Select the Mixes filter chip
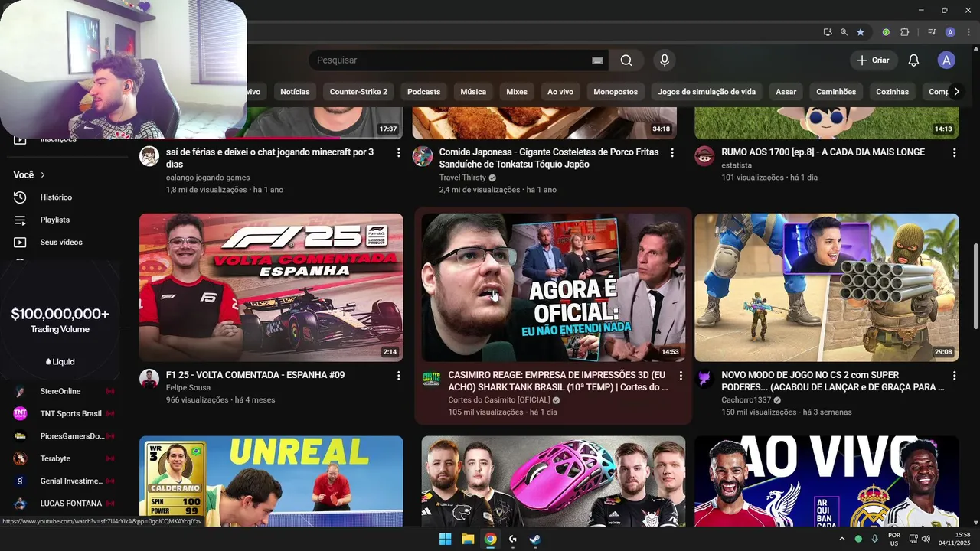The width and height of the screenshot is (980, 551). click(x=517, y=92)
